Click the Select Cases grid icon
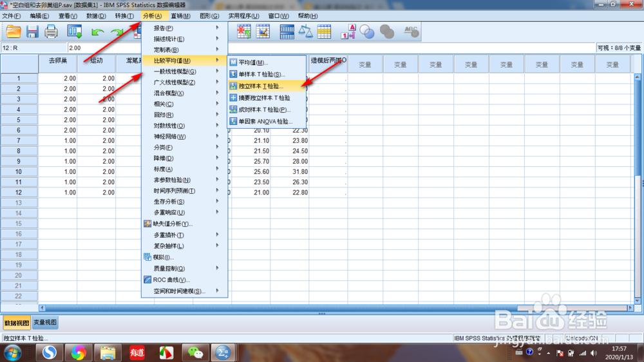The height and width of the screenshot is (362, 644). (324, 32)
